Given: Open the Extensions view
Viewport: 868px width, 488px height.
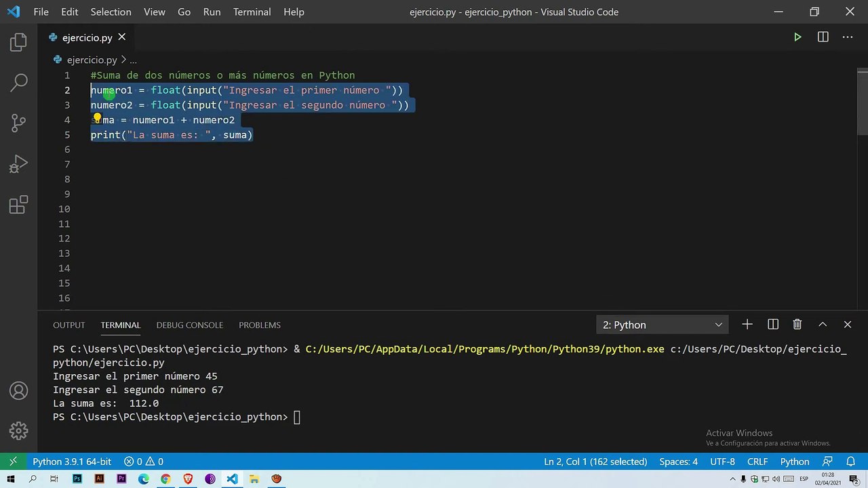Looking at the screenshot, I should tap(18, 204).
